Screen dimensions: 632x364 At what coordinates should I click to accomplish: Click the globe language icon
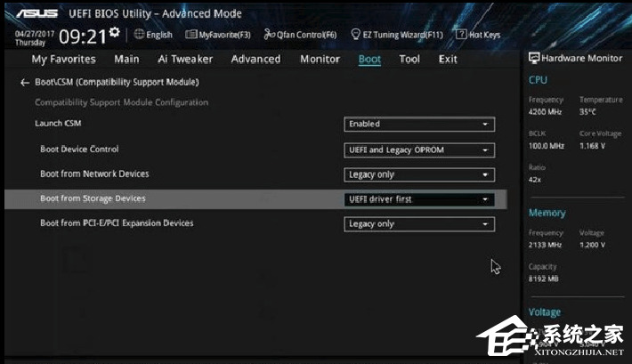coord(139,34)
